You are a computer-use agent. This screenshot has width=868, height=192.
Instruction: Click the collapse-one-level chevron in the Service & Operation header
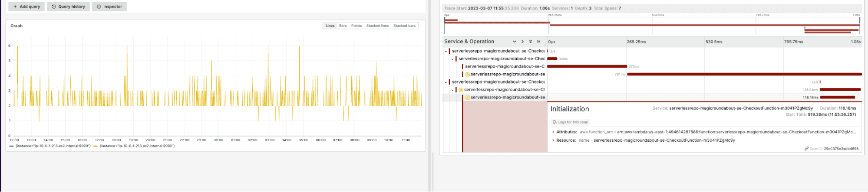pyautogui.click(x=522, y=42)
